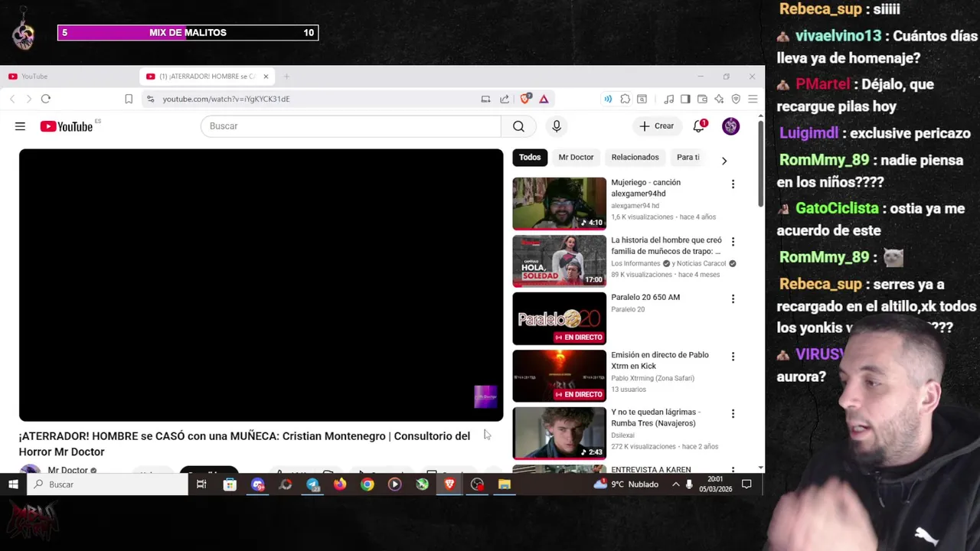Open ENTREVISTA A KAREN video options
This screenshot has height=551, width=980.
733,469
